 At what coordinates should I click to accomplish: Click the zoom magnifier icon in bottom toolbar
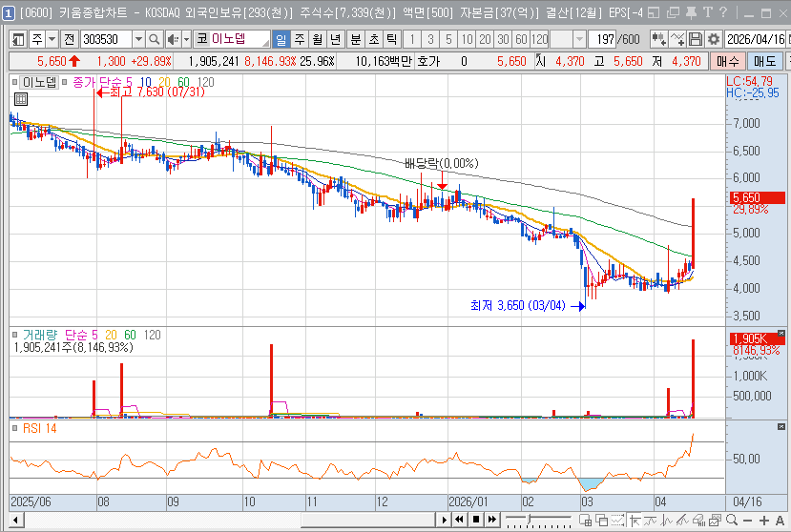tap(732, 520)
